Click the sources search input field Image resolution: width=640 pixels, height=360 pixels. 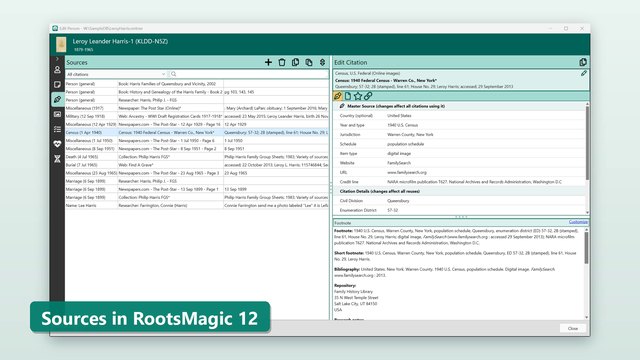[252, 74]
